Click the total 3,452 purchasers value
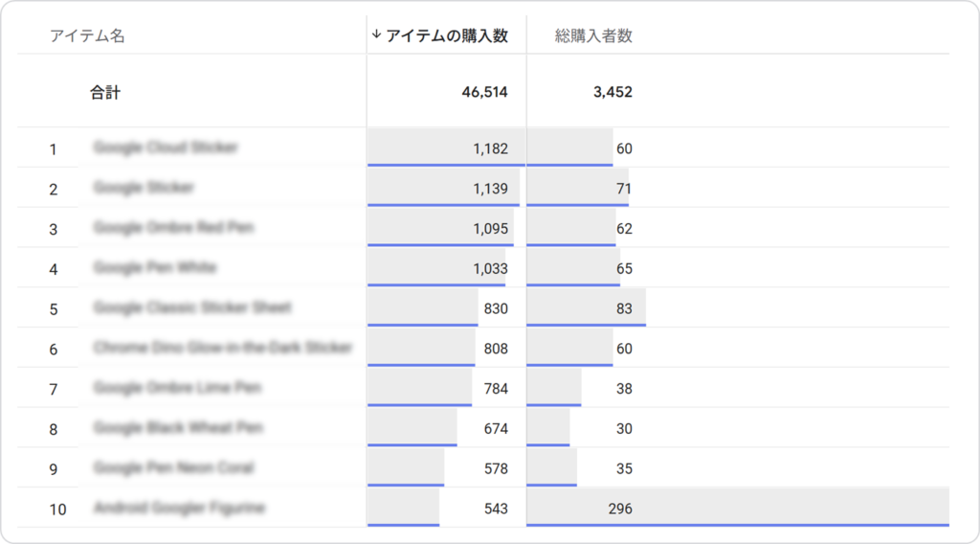980x544 pixels. click(612, 93)
